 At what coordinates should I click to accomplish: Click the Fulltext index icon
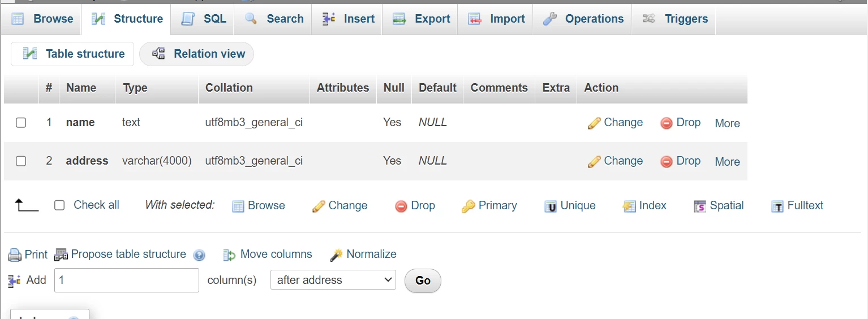coord(777,206)
